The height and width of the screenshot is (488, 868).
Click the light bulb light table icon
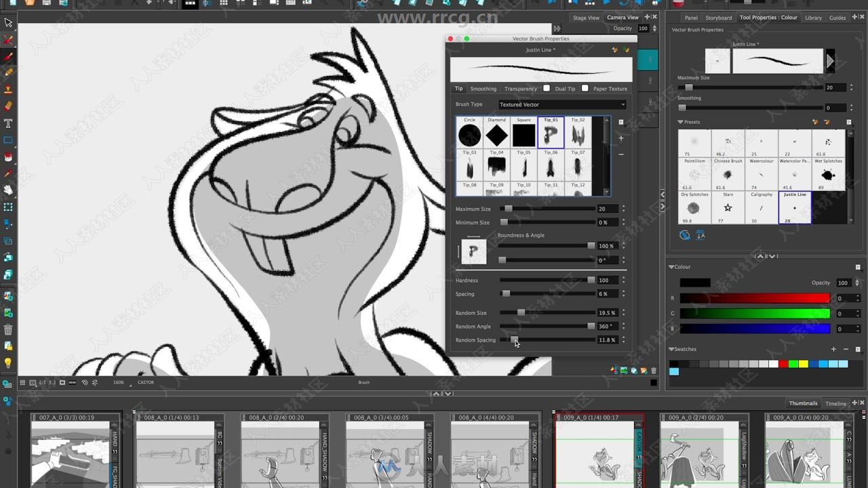(x=8, y=363)
